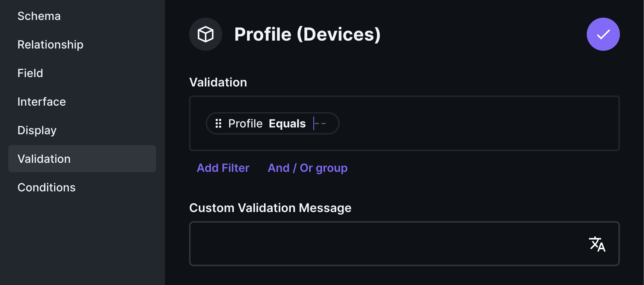Click the cube icon beside Profile (Devices)

coord(205,34)
